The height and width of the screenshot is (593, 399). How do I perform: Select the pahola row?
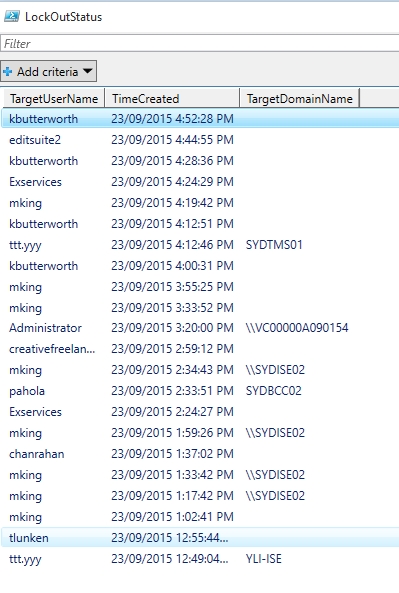pos(200,391)
